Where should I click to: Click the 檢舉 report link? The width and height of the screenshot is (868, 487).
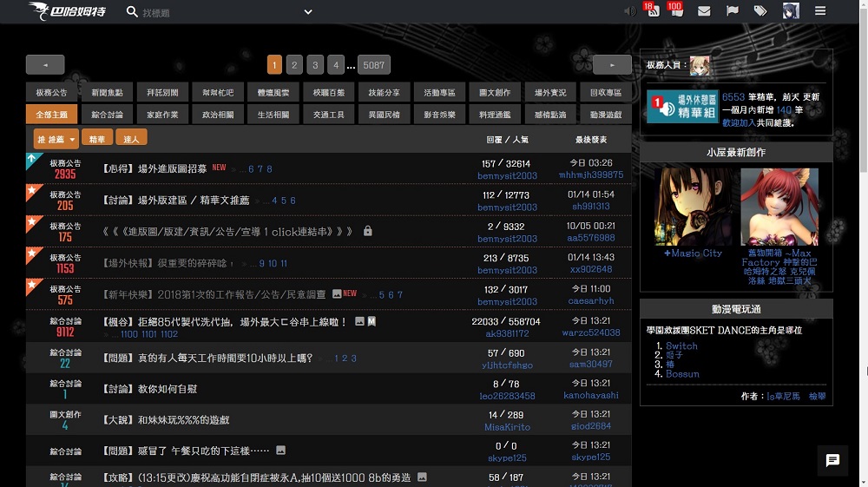(x=817, y=396)
